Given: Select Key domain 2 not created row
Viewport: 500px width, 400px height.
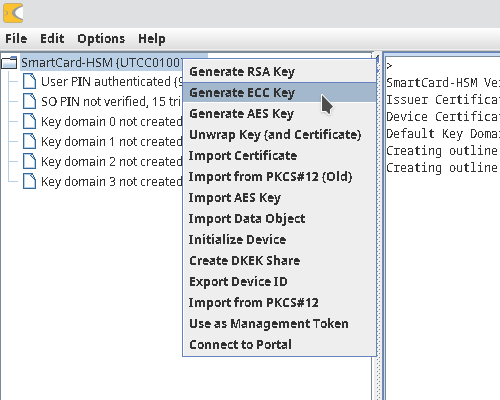Looking at the screenshot, I should [112, 161].
